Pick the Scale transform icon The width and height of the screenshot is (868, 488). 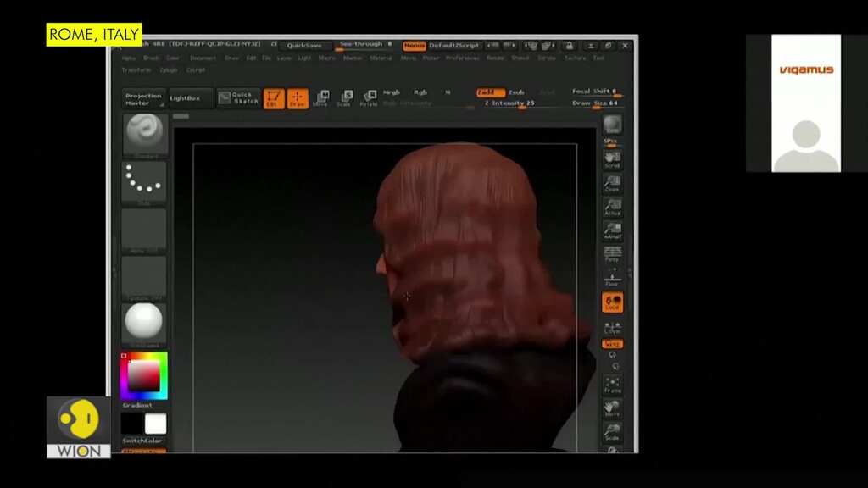[x=344, y=98]
